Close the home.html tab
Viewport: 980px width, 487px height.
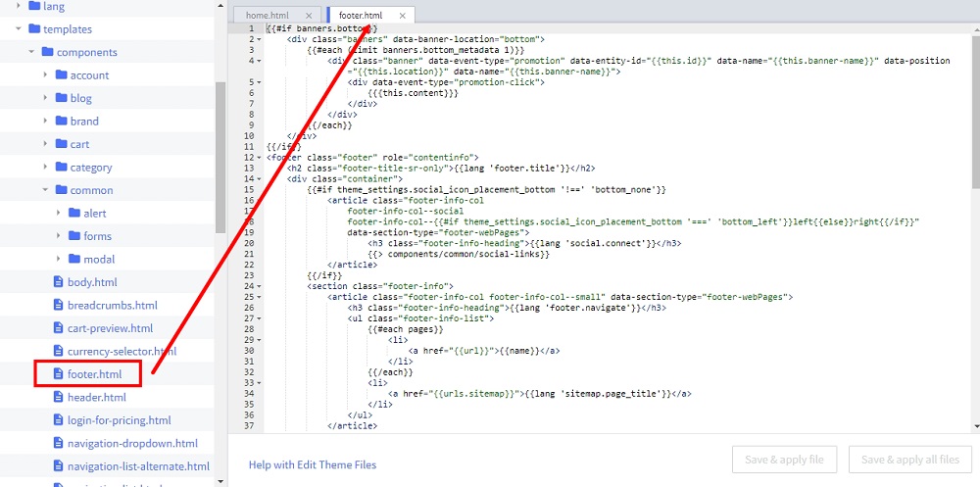tap(309, 16)
